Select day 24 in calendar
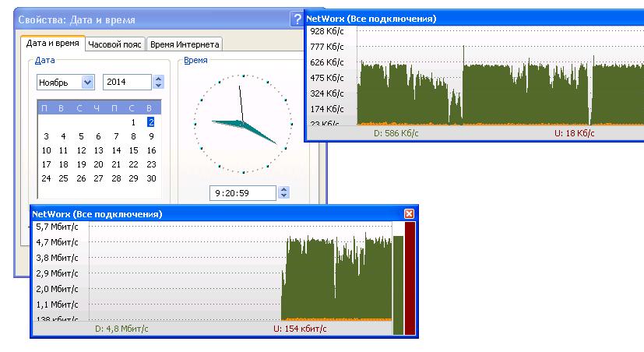Screen dimensions: 644x352 pos(47,178)
